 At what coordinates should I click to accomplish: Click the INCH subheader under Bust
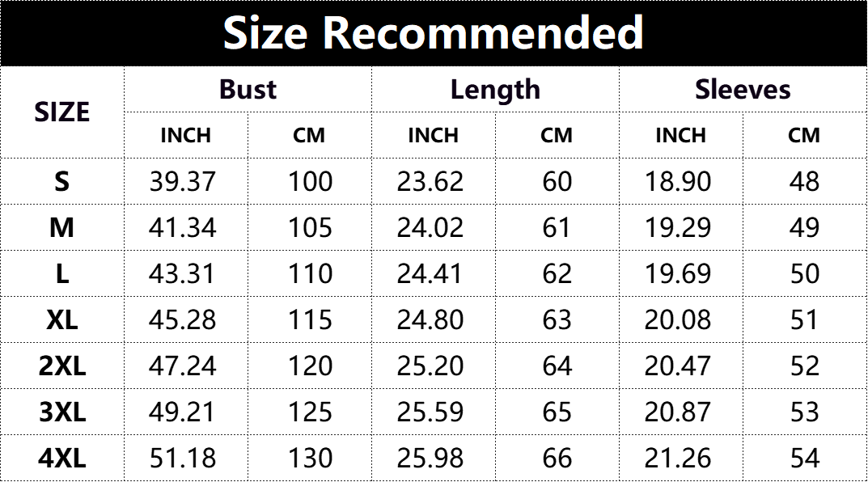[185, 135]
